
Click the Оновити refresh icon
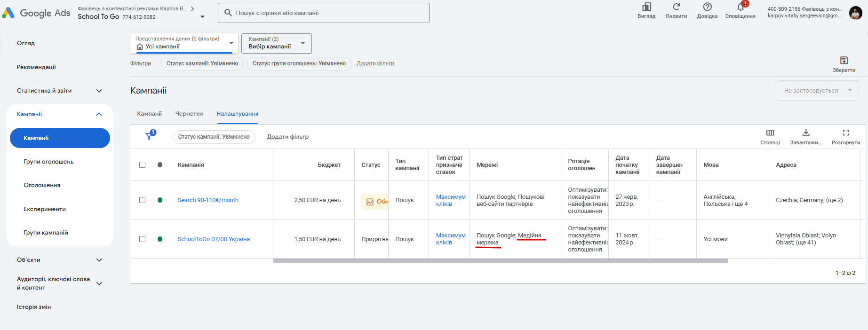pyautogui.click(x=676, y=7)
